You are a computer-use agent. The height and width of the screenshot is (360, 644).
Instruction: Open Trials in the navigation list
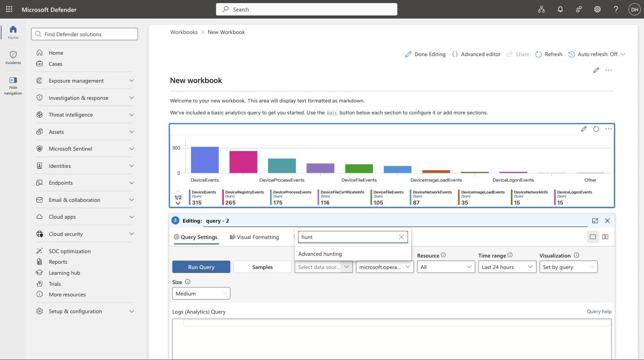tap(55, 284)
